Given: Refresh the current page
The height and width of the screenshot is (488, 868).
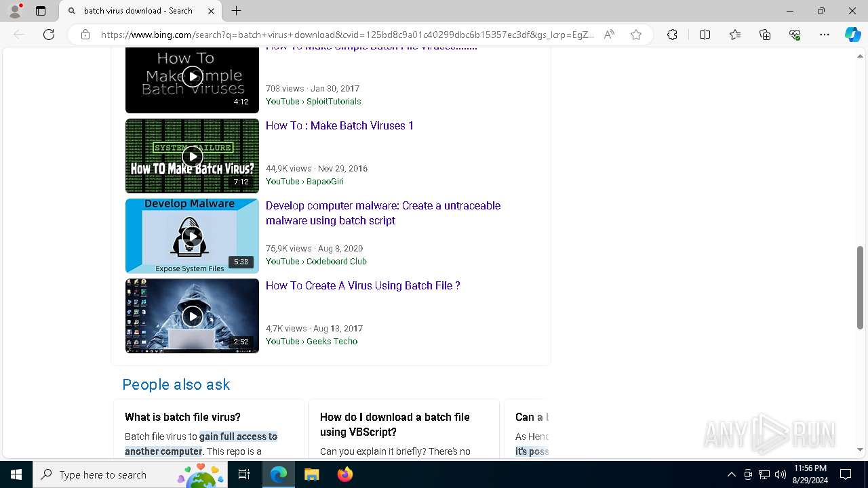Looking at the screenshot, I should (x=49, y=35).
